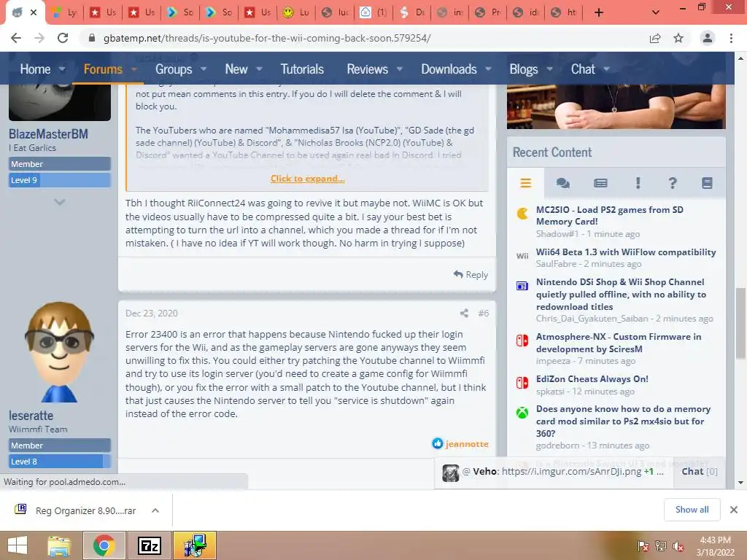The height and width of the screenshot is (560, 747).
Task: Expand the New menu dropdown arrow
Action: click(x=259, y=69)
